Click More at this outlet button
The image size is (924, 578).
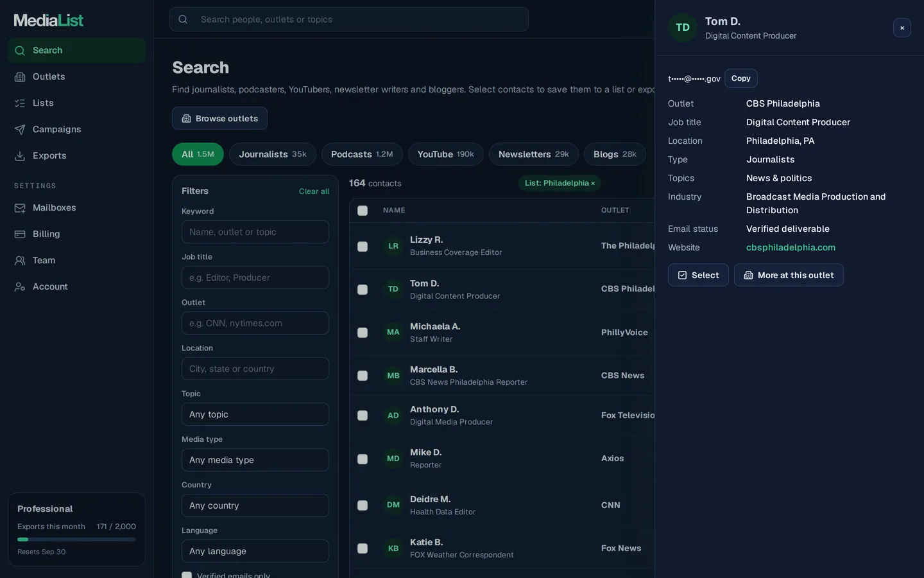[789, 275]
